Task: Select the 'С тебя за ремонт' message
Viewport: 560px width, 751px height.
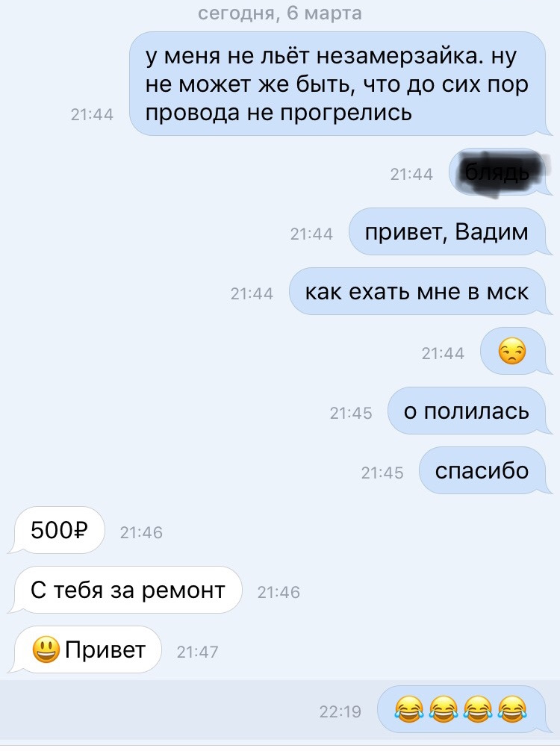Action: (x=128, y=590)
